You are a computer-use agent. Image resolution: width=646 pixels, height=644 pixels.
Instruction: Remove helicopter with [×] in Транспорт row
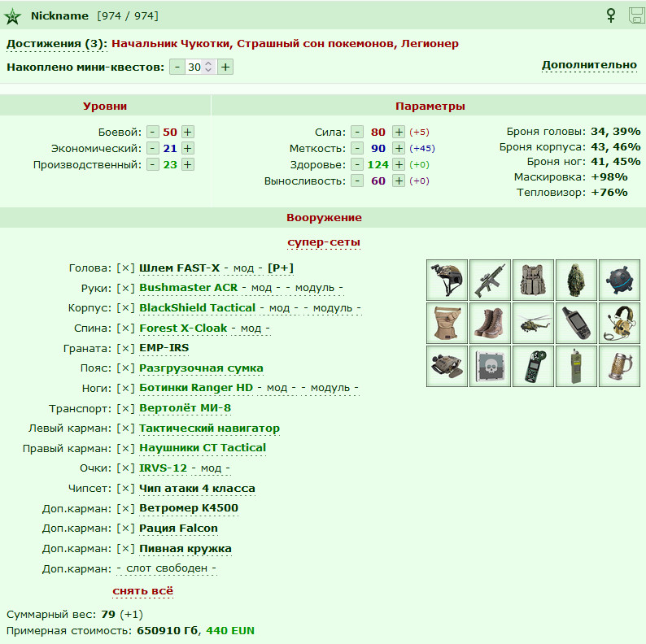(x=125, y=408)
